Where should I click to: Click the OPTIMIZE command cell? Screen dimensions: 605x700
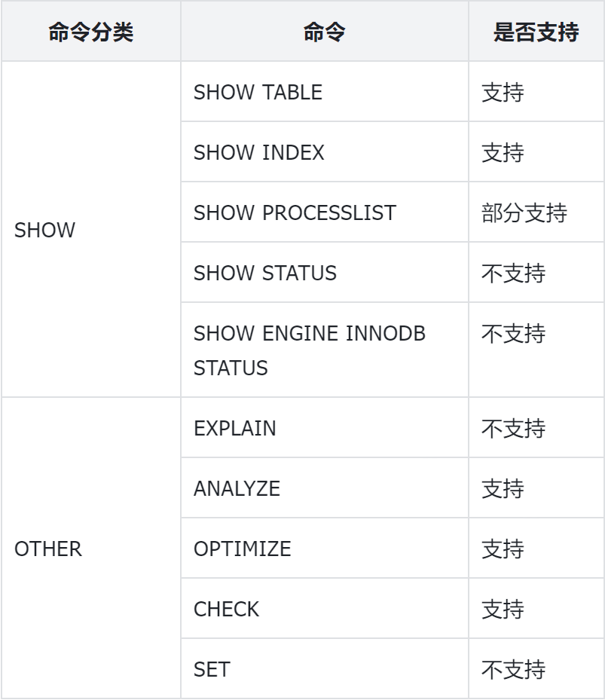tap(242, 549)
